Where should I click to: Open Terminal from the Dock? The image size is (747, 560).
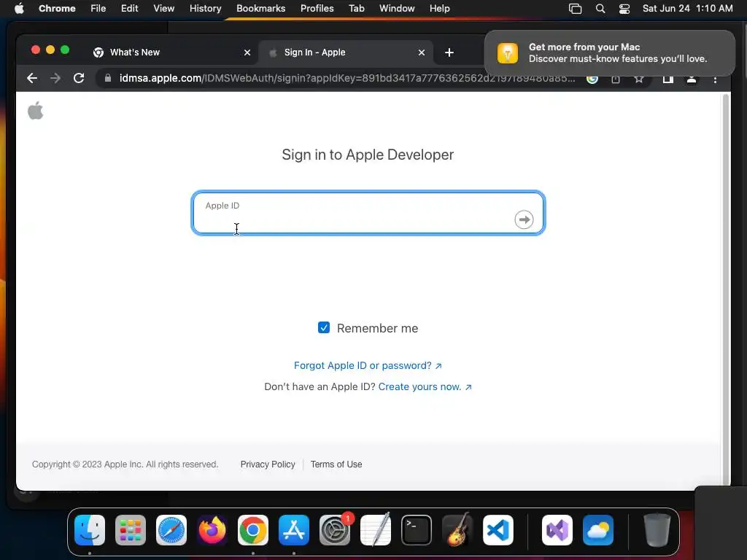click(x=417, y=530)
